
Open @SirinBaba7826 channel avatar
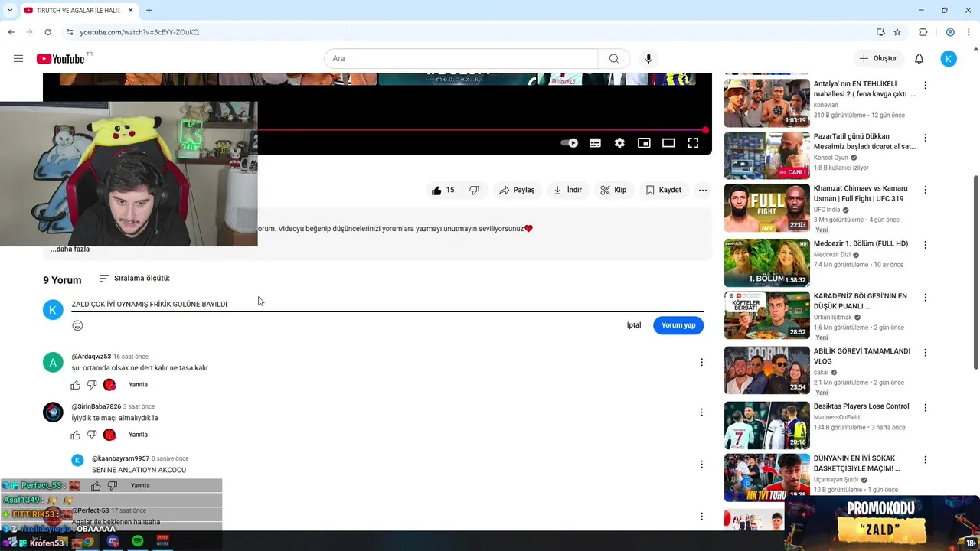(53, 412)
